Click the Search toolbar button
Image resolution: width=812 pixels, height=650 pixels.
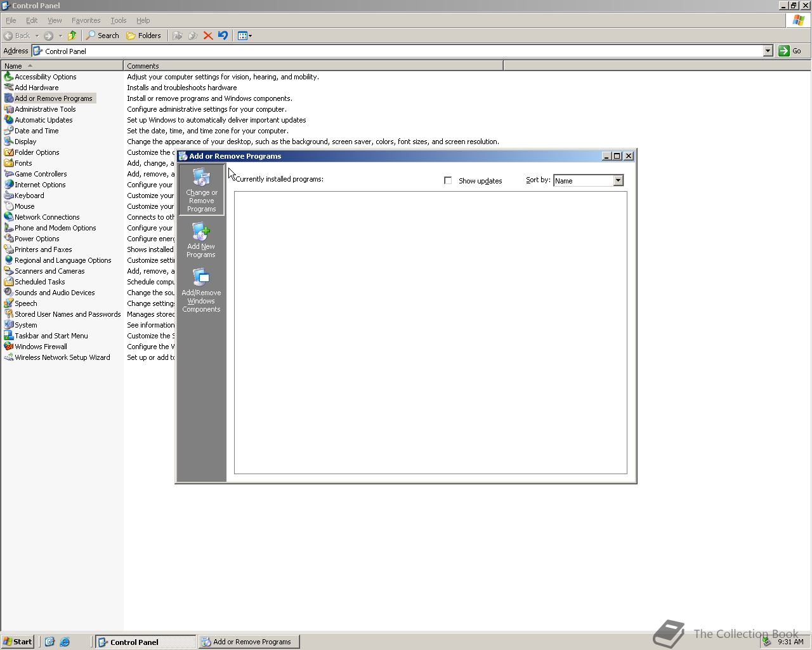[103, 36]
